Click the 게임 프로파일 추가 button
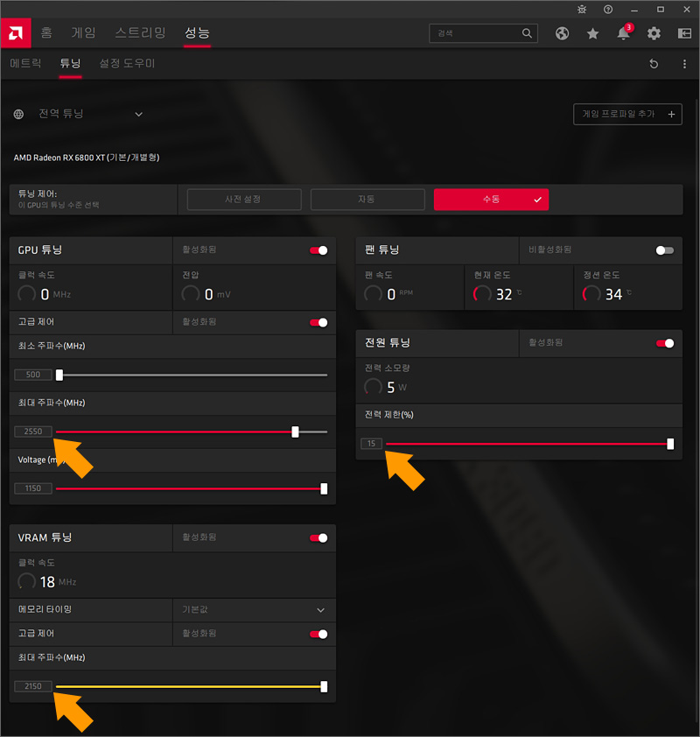Screen dimensions: 700x737 627,114
